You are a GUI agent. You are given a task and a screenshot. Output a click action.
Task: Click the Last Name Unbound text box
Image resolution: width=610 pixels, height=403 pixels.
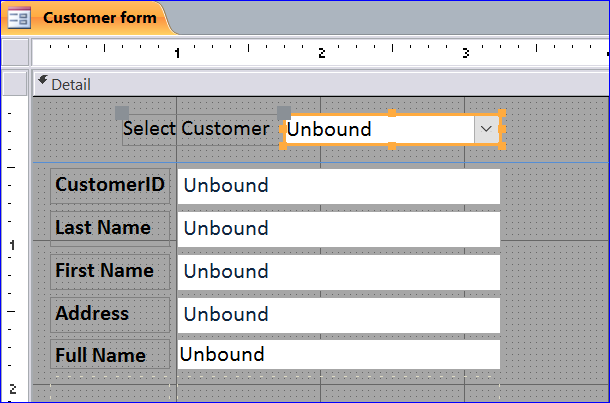[338, 229]
